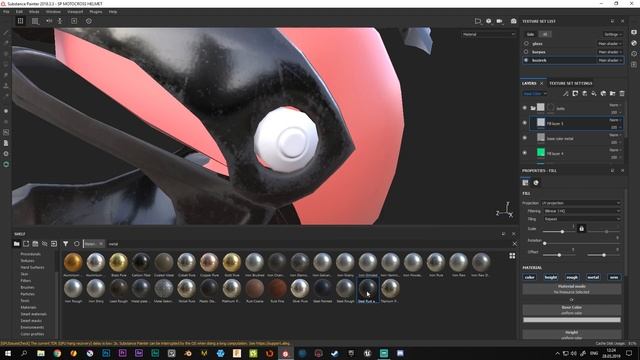The height and width of the screenshot is (360, 640).
Task: Open the Hard Surfaces shelf category
Action: (32, 267)
